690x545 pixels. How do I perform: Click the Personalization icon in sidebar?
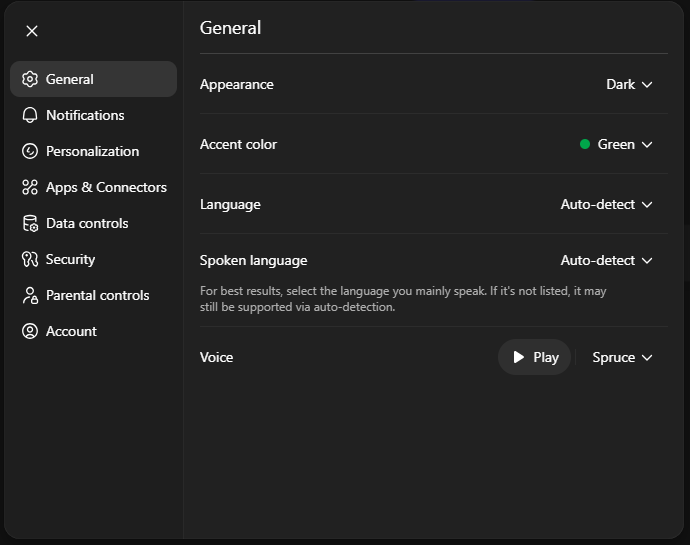click(30, 151)
